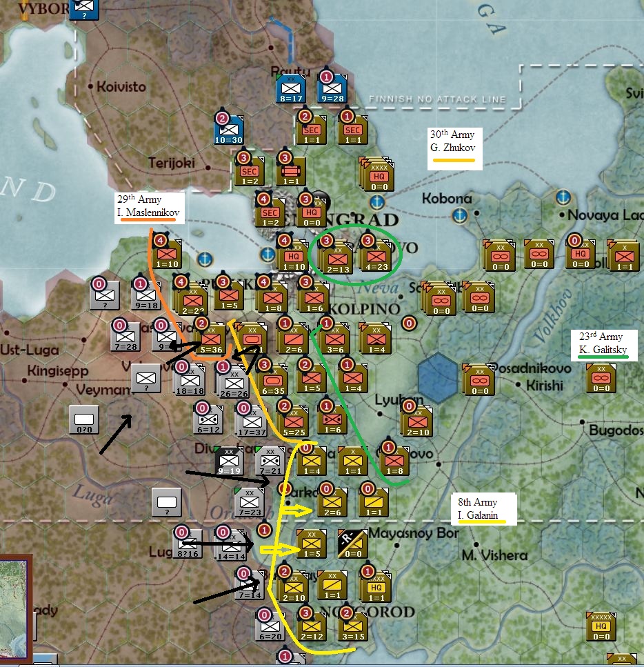Click the Myasnoy Bor town label
The image size is (644, 667).
click(414, 533)
